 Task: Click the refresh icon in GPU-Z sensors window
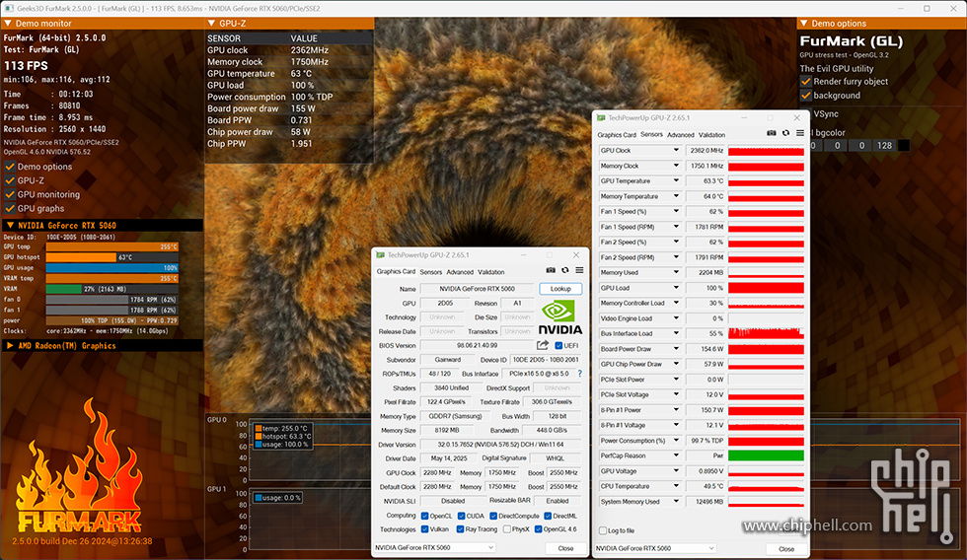click(x=785, y=133)
